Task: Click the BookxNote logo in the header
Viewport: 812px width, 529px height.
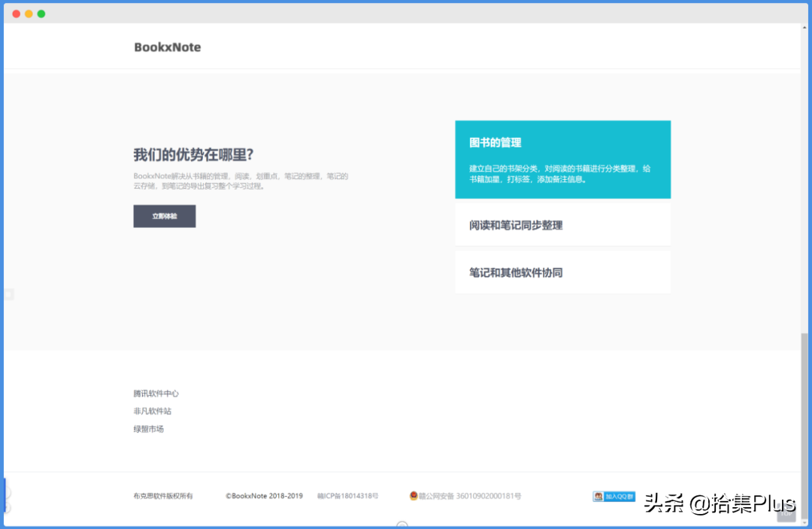Action: coord(167,47)
